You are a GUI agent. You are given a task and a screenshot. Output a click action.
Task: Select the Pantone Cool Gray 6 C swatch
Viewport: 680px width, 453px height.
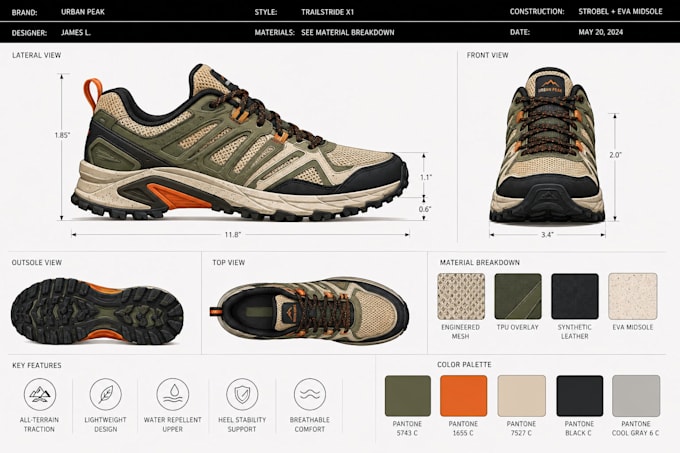click(x=636, y=396)
